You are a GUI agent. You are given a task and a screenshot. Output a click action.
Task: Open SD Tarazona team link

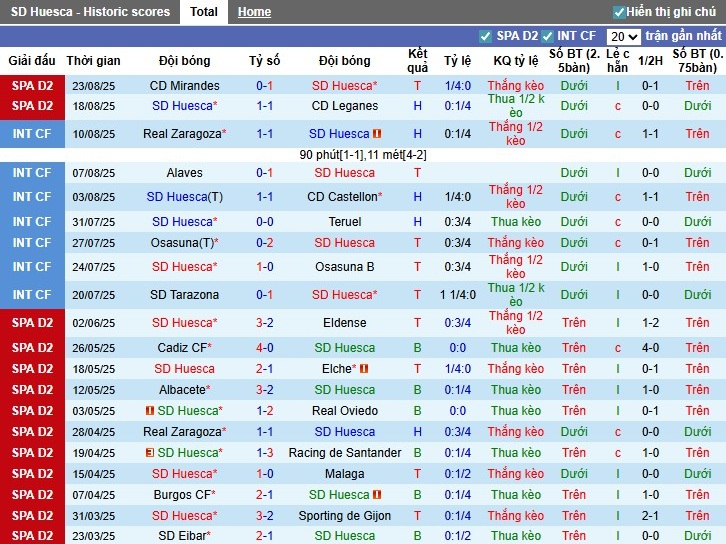click(184, 294)
